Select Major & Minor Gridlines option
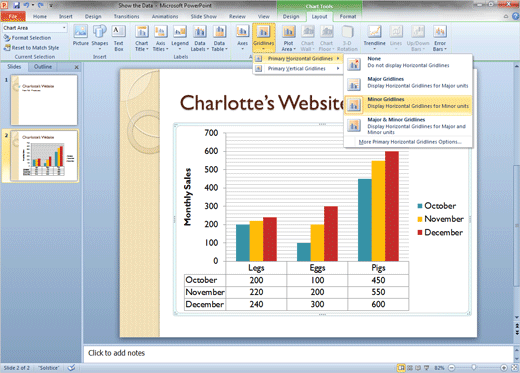This screenshot has height=373, width=520. (408, 126)
